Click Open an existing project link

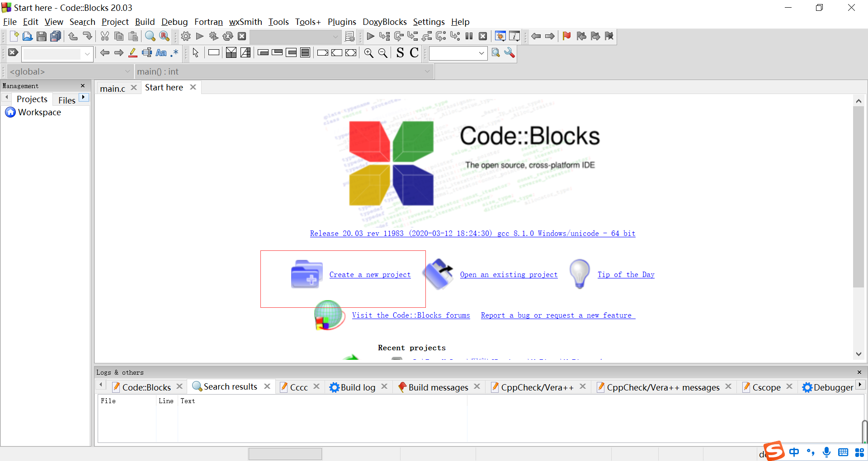point(509,274)
